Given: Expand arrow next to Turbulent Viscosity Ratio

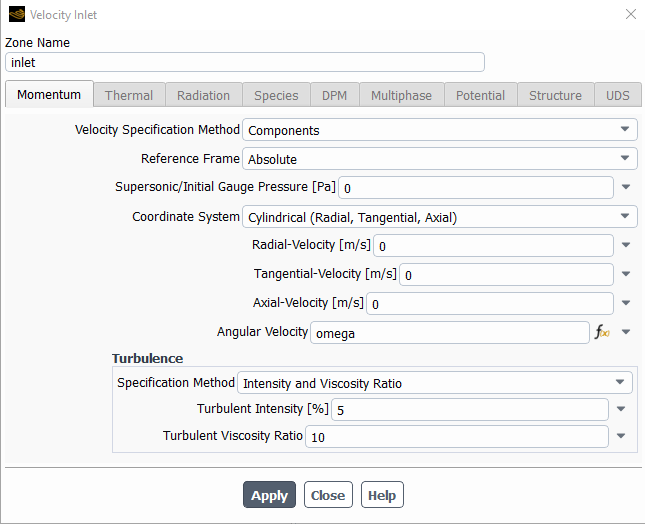Looking at the screenshot, I should (621, 436).
